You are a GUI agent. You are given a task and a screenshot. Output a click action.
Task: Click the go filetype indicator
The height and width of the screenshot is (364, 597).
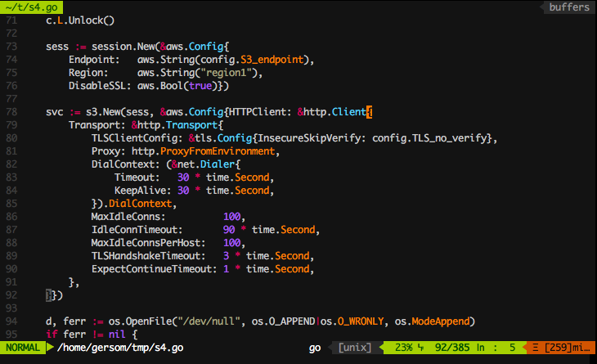315,348
